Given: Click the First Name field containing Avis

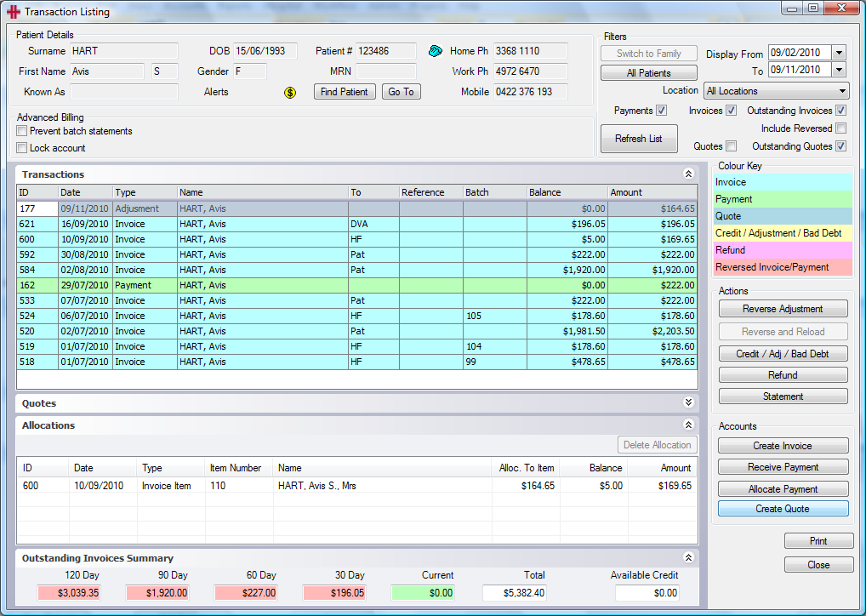Looking at the screenshot, I should [107, 71].
